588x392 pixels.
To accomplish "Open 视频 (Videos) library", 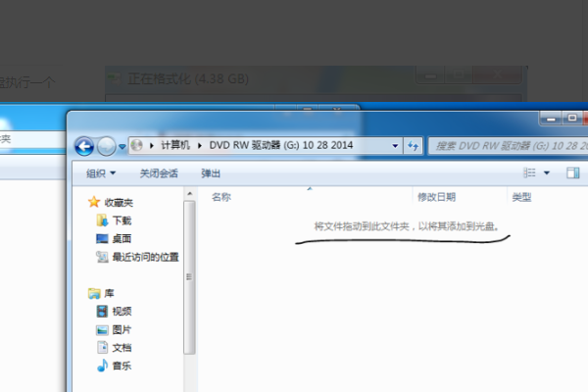I will [122, 312].
